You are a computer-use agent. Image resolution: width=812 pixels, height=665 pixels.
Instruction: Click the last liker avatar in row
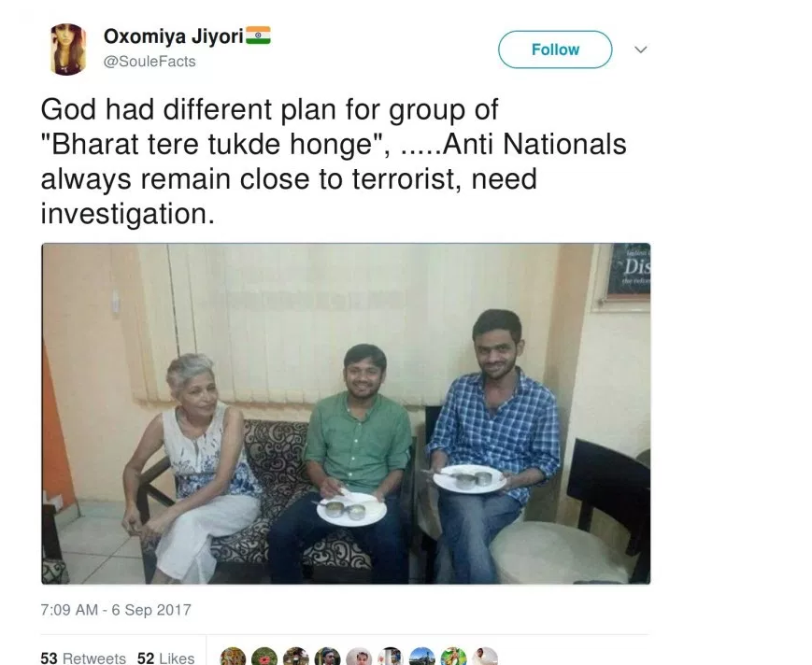tap(485, 656)
